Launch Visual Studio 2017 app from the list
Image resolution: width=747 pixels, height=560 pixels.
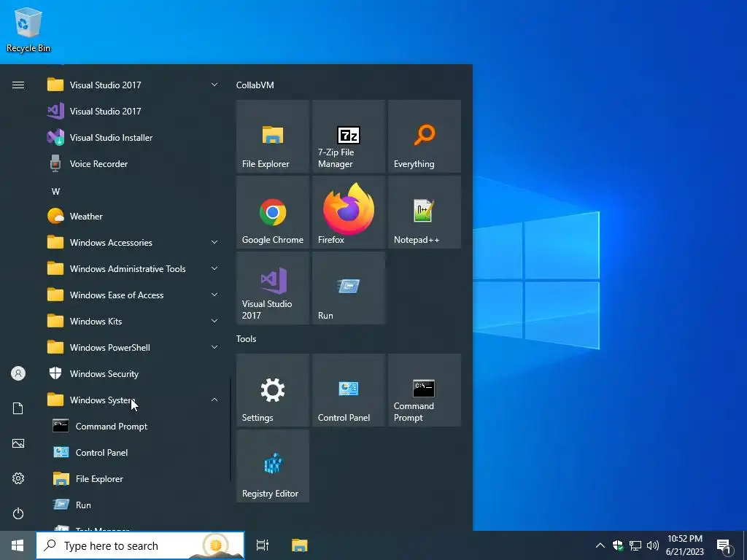click(133, 112)
